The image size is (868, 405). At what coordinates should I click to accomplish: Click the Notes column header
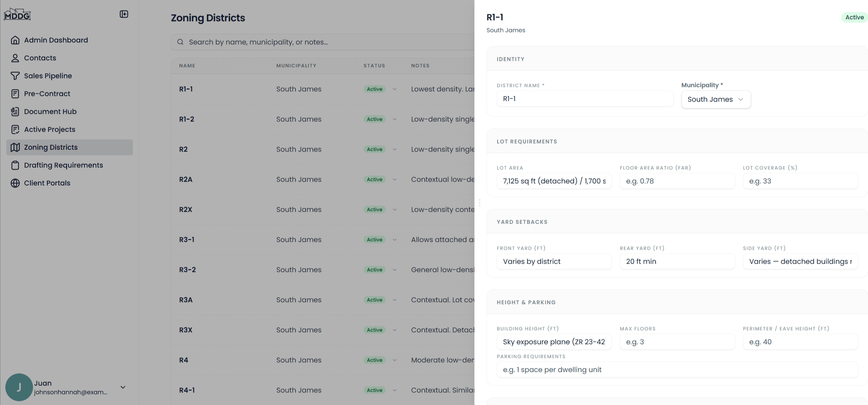(420, 66)
